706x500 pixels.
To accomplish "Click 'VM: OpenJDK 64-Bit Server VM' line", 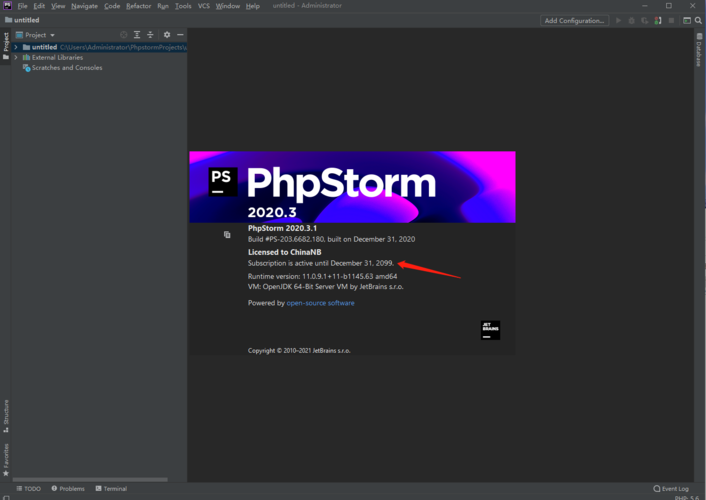I will pos(326,286).
